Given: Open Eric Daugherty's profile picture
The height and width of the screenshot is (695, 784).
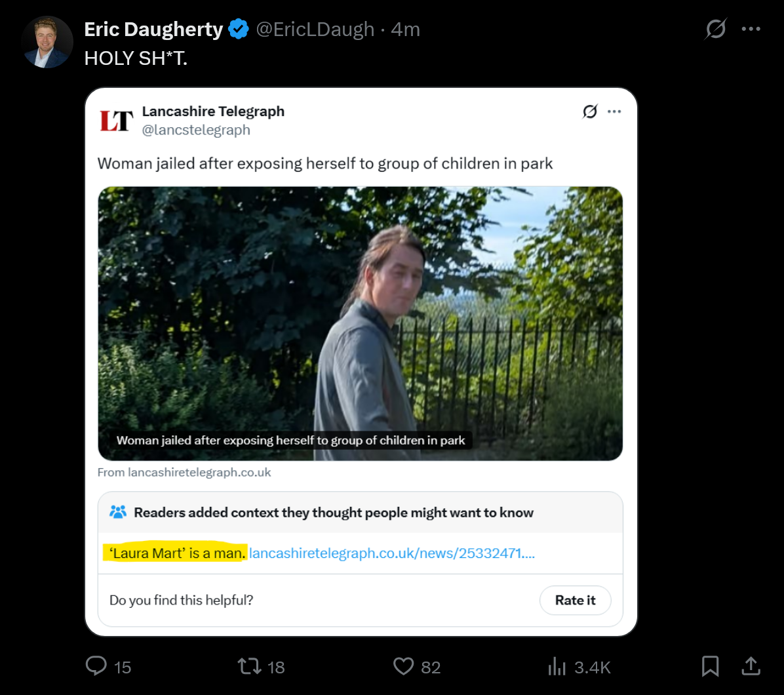Looking at the screenshot, I should tap(47, 42).
